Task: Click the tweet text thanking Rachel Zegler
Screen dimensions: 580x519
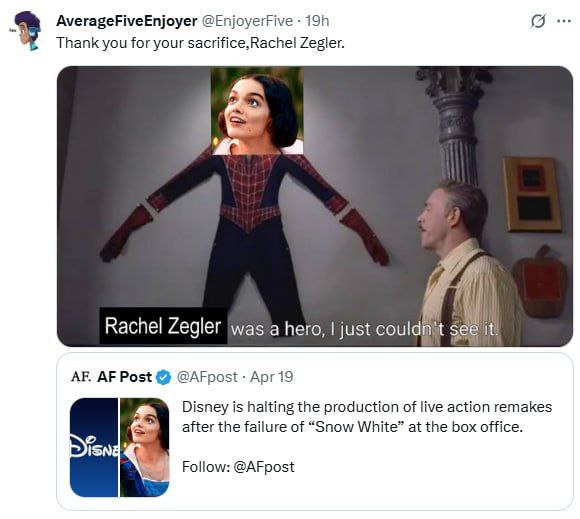Action: coord(200,43)
